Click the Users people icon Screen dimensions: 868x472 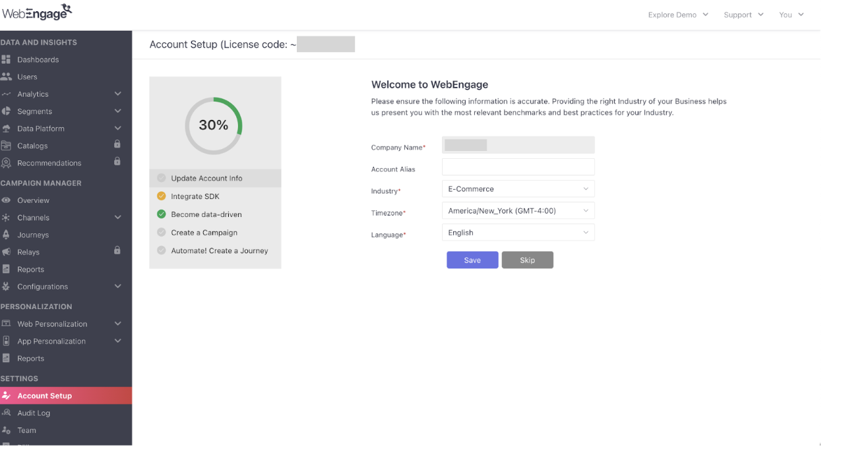[6, 76]
